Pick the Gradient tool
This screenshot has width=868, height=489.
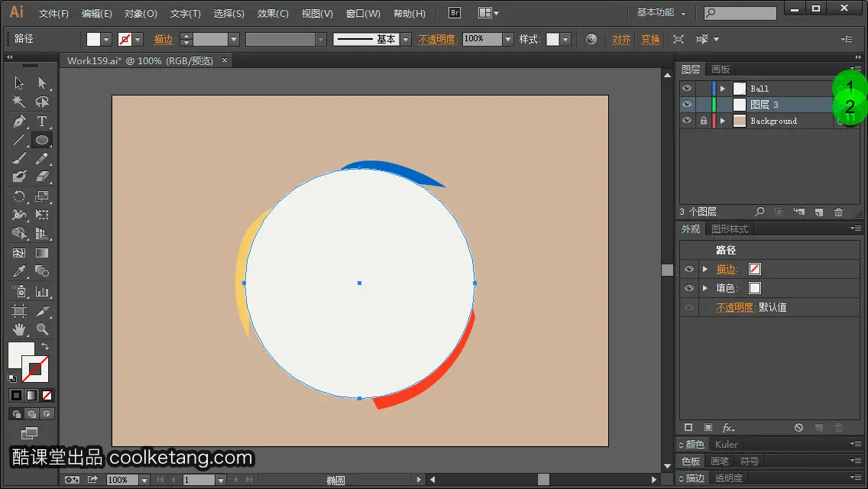[42, 253]
